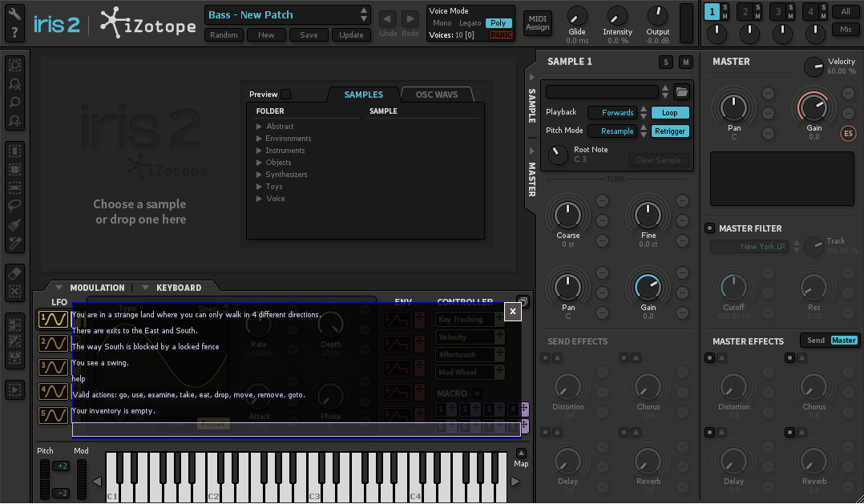Click the red PANIC button
The image size is (864, 504).
(501, 34)
